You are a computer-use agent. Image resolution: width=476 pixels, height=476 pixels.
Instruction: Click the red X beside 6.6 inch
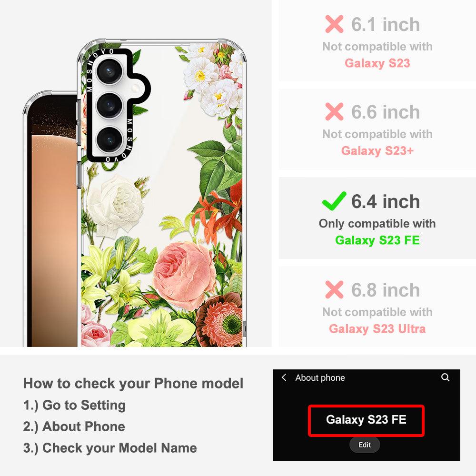[334, 112]
